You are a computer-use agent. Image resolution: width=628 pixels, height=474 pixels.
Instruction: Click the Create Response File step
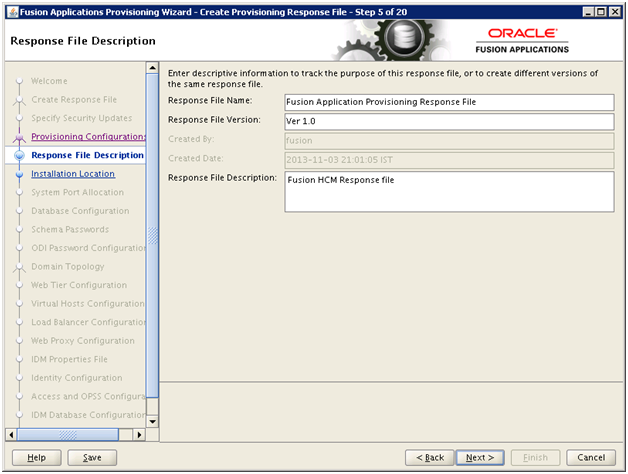(x=74, y=99)
